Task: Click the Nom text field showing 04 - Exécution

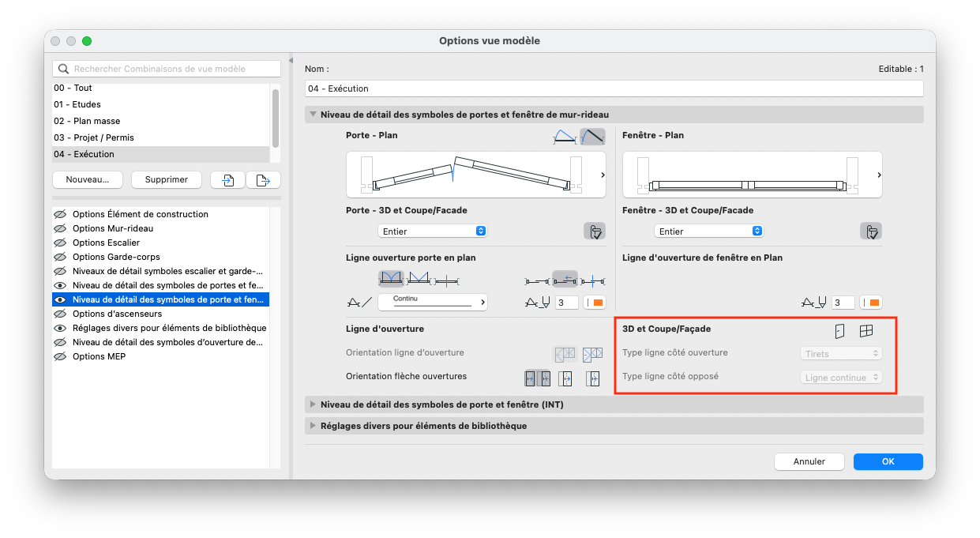Action: [x=614, y=88]
